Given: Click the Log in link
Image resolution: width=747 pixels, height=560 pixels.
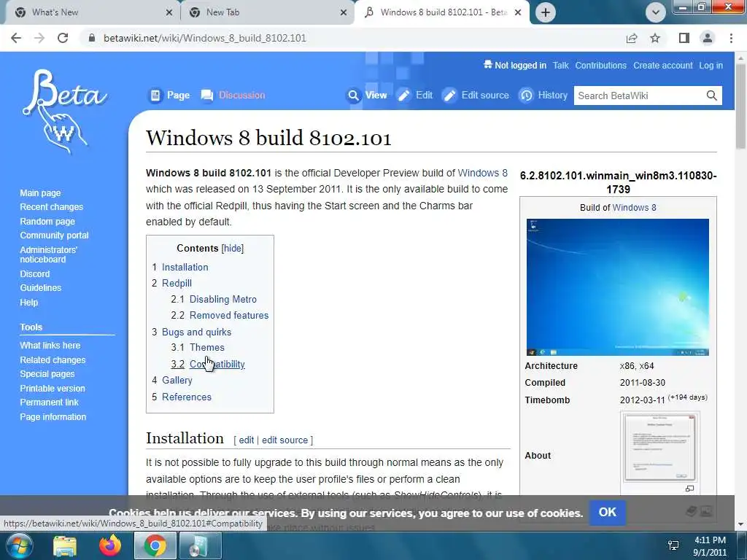Looking at the screenshot, I should pos(711,66).
